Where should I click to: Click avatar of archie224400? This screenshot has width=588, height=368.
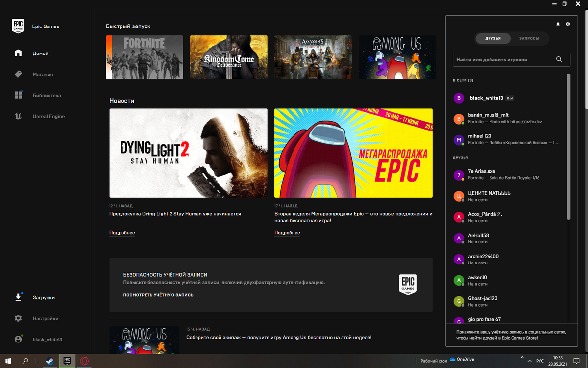459,259
